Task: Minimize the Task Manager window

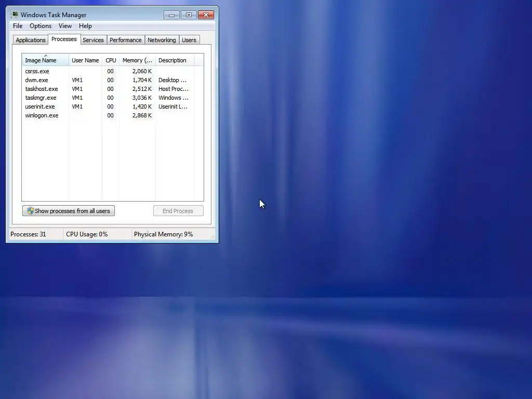Action: pos(171,15)
